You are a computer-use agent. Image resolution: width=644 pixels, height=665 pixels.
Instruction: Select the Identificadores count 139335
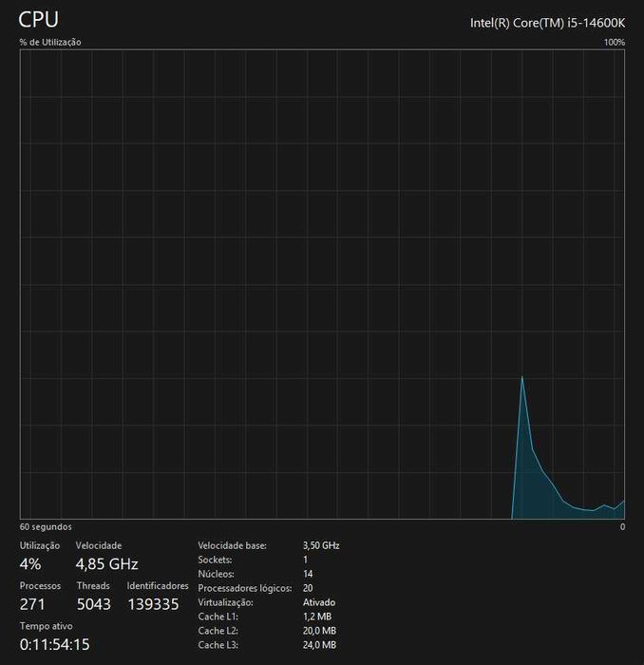pos(153,604)
